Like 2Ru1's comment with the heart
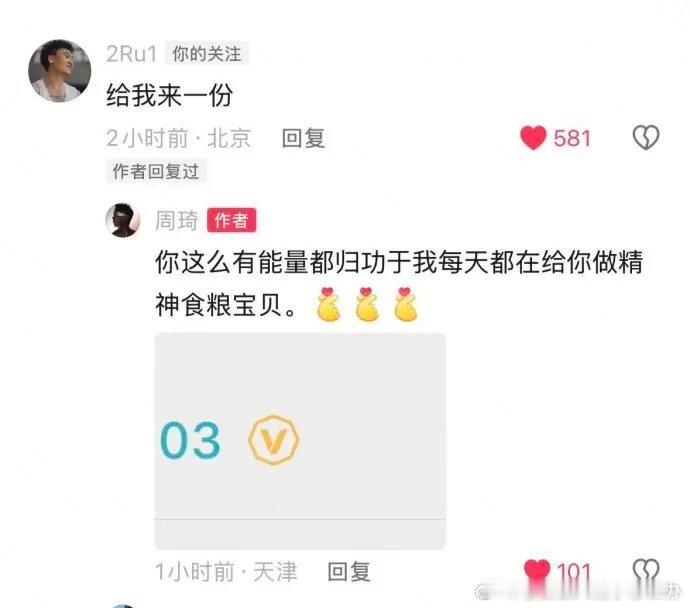This screenshot has height=608, width=690. tap(533, 138)
